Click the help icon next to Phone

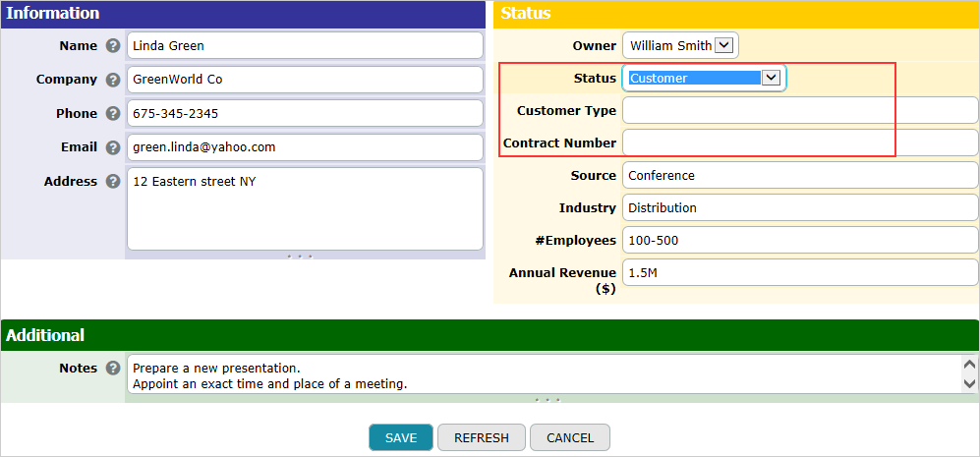pos(112,113)
